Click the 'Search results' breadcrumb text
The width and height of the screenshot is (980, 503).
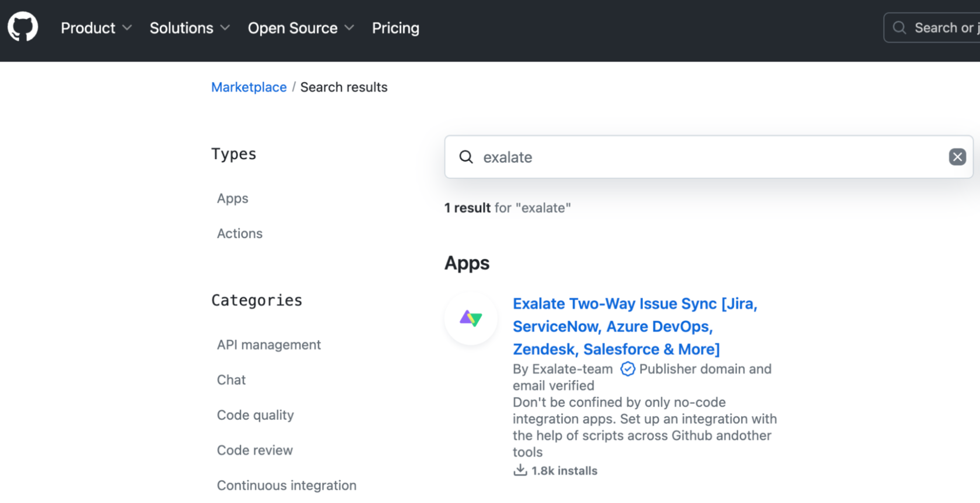pos(344,87)
